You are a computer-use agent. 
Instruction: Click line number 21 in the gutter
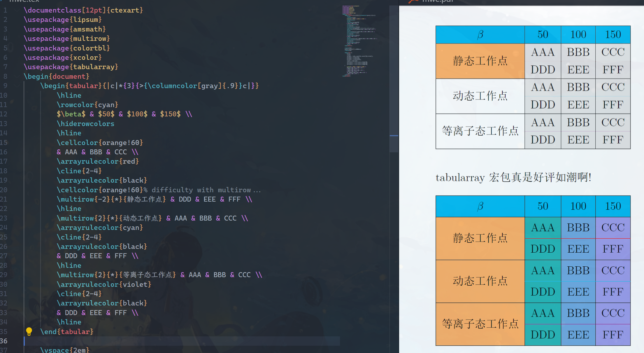tap(4, 199)
